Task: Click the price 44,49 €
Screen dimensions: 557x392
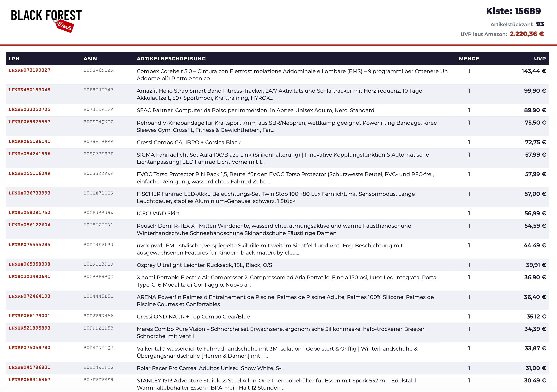Action: 535,245
